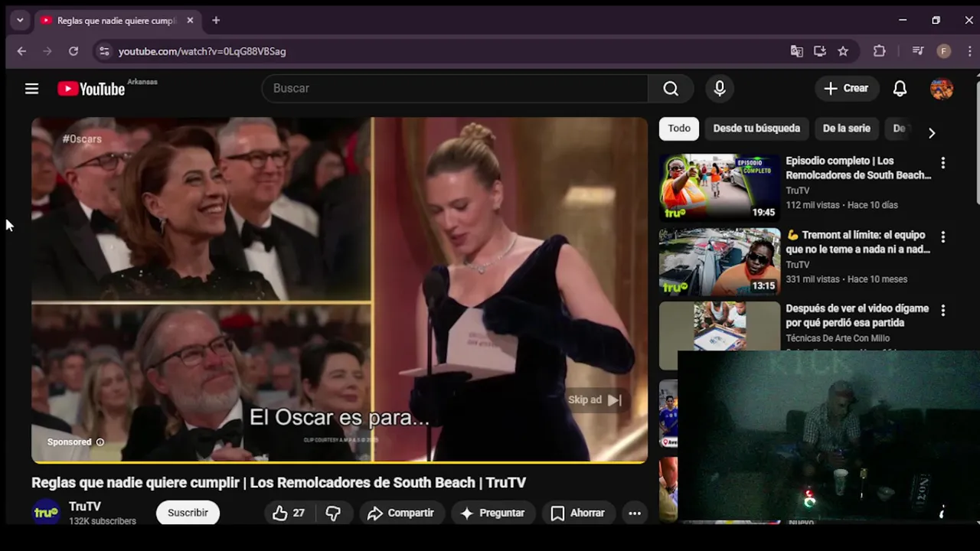The width and height of the screenshot is (980, 551).
Task: Go to the YouTube home logo
Action: point(91,89)
